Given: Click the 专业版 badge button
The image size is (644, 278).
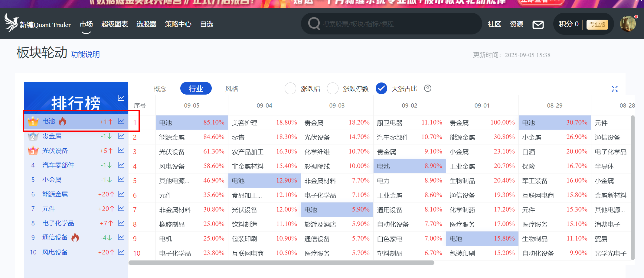Looking at the screenshot, I should (x=597, y=24).
